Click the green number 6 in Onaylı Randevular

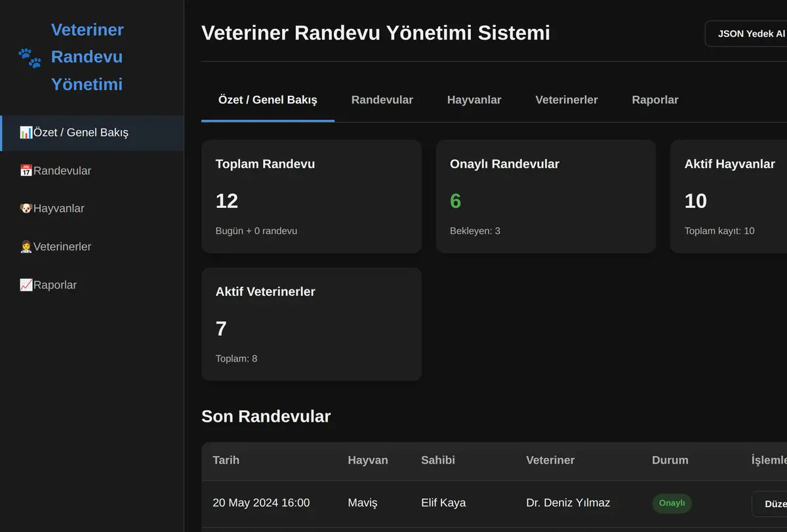click(456, 201)
